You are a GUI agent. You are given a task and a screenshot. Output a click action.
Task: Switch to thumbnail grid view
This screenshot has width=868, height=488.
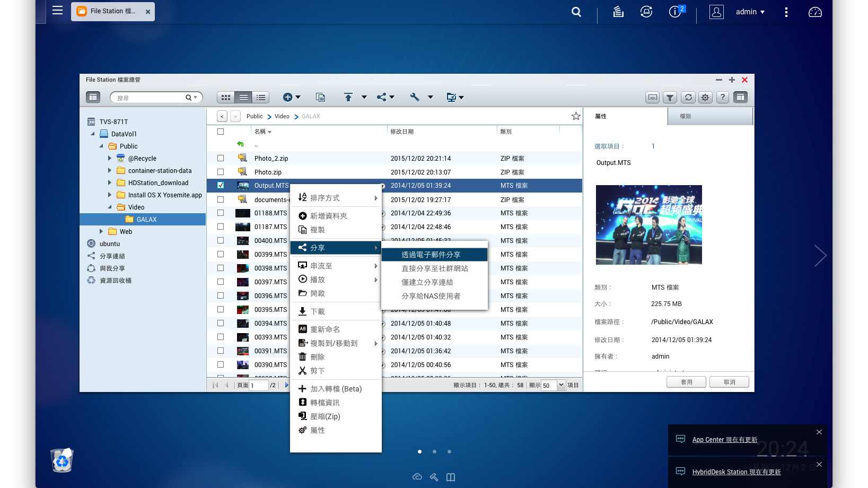point(226,98)
